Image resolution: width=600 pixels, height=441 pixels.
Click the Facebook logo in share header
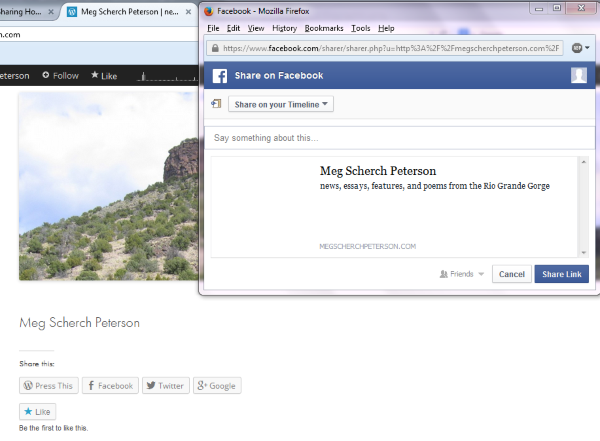pos(220,76)
